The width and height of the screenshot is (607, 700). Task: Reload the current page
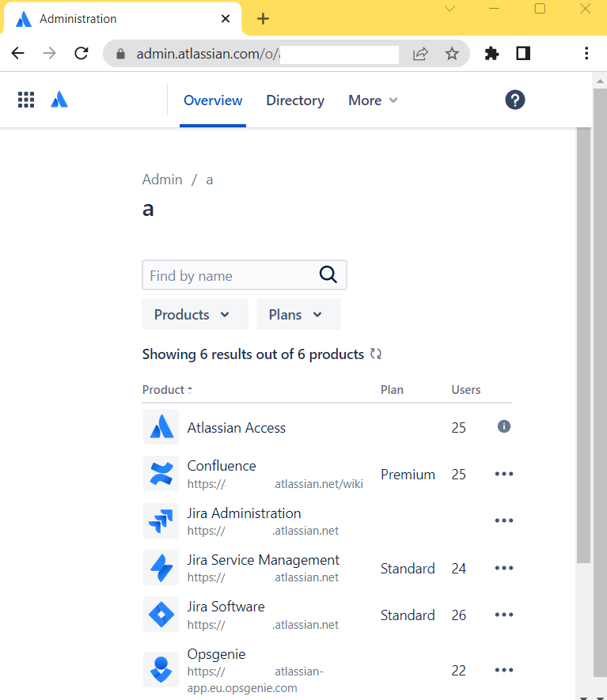(82, 53)
